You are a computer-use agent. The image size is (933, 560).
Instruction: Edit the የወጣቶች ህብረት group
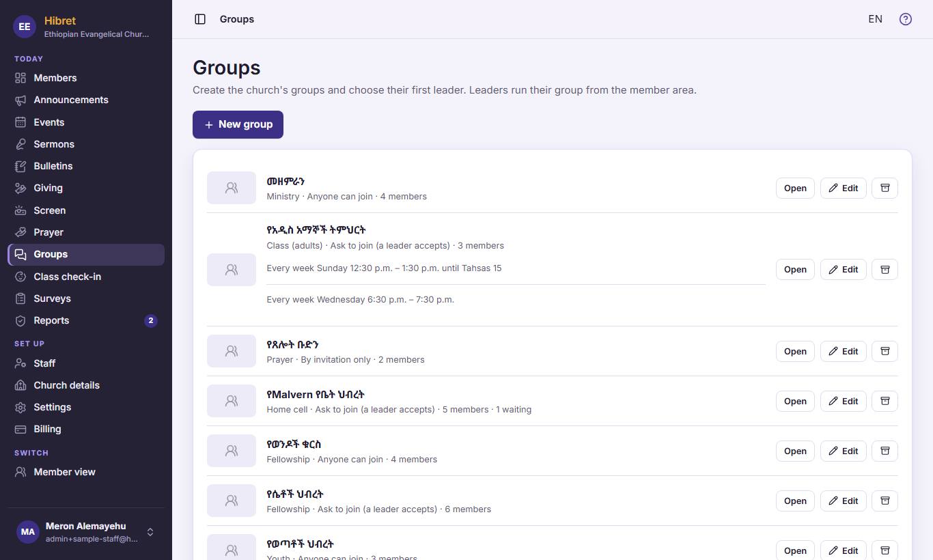844,550
